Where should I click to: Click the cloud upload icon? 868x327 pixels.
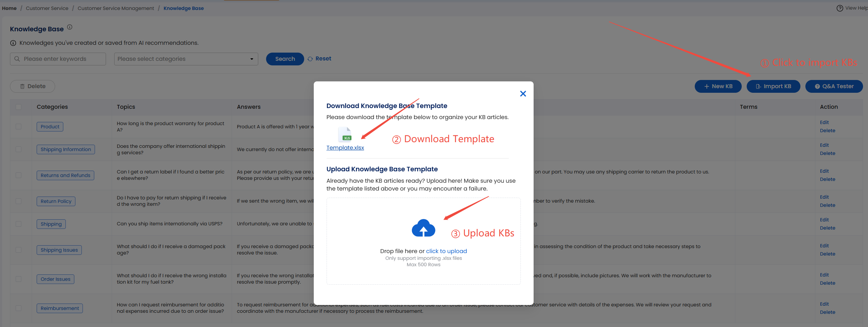tap(423, 228)
